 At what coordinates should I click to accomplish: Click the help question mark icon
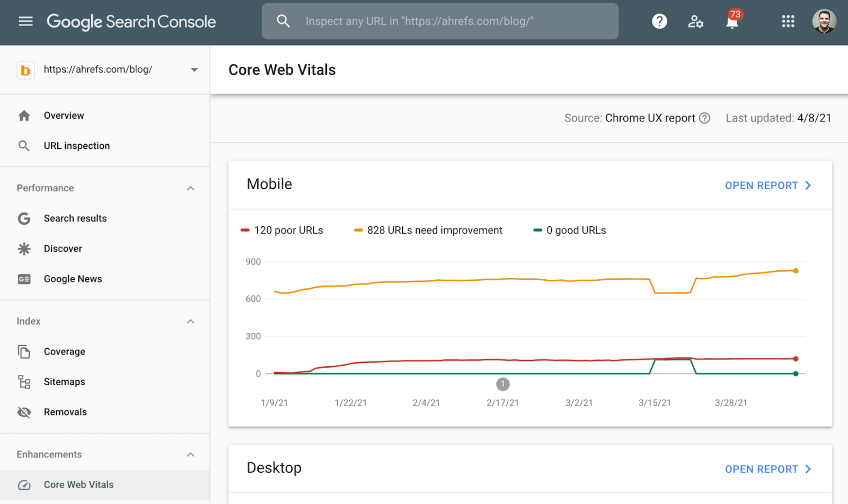pos(659,21)
